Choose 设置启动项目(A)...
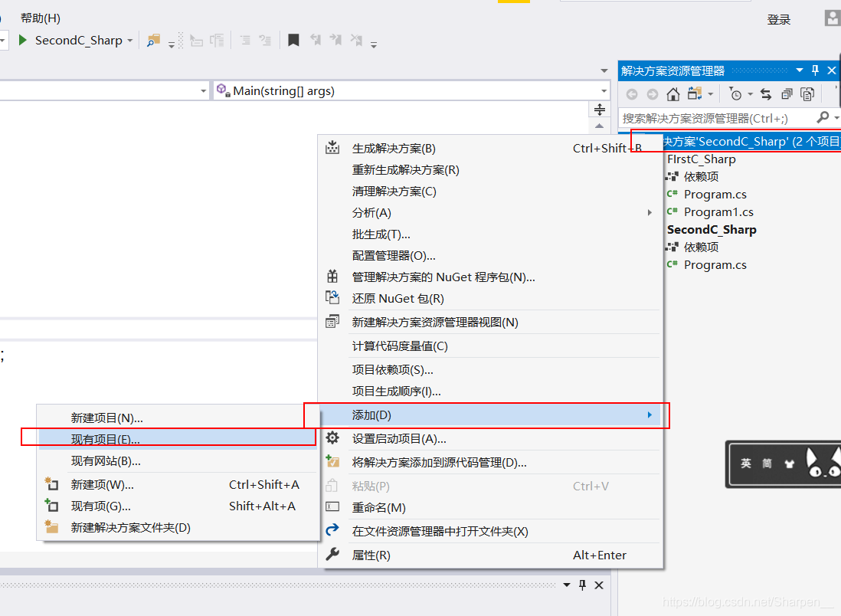Screen dimensions: 841x616 coord(491,438)
